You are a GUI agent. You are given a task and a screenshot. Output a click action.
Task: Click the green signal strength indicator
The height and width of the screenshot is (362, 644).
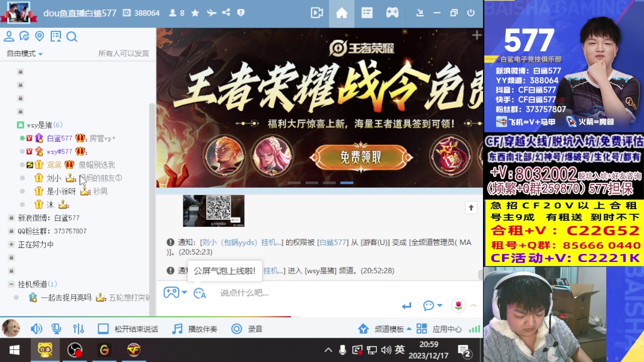pyautogui.click(x=474, y=329)
